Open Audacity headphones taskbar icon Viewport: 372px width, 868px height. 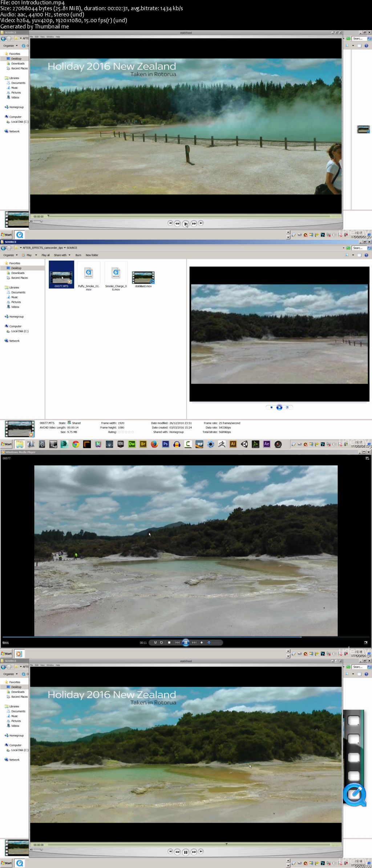(x=177, y=444)
